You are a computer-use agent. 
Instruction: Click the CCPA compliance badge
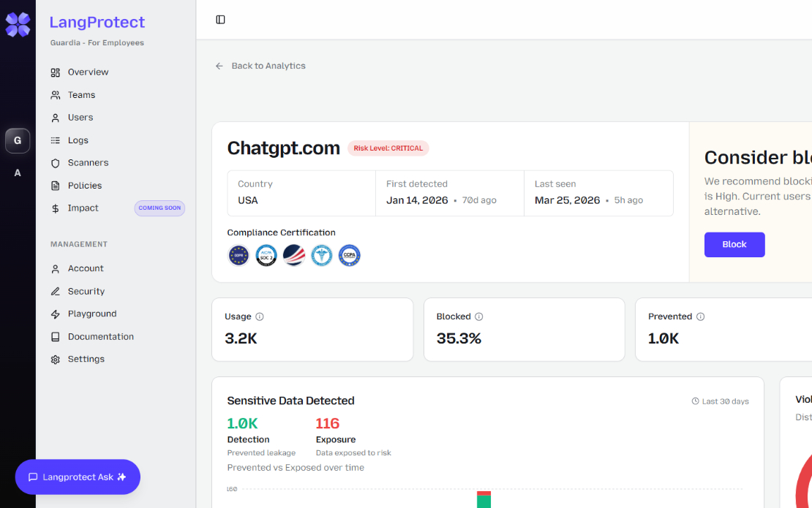(350, 255)
